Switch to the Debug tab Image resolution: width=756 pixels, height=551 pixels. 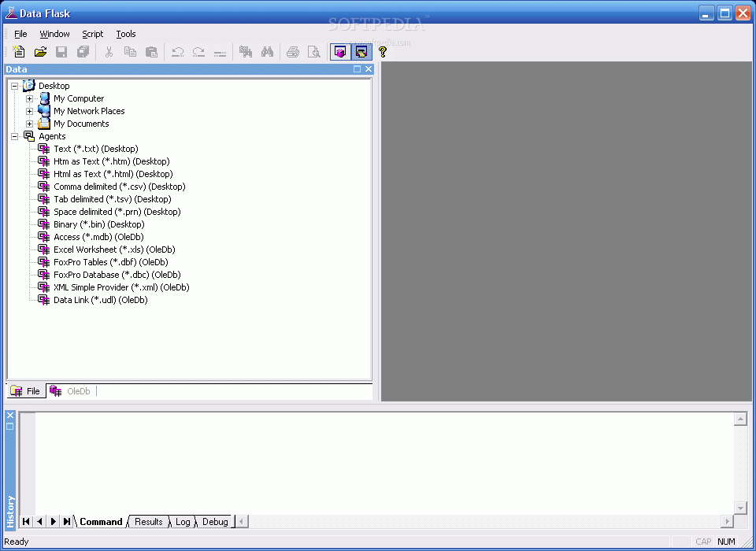pos(215,522)
